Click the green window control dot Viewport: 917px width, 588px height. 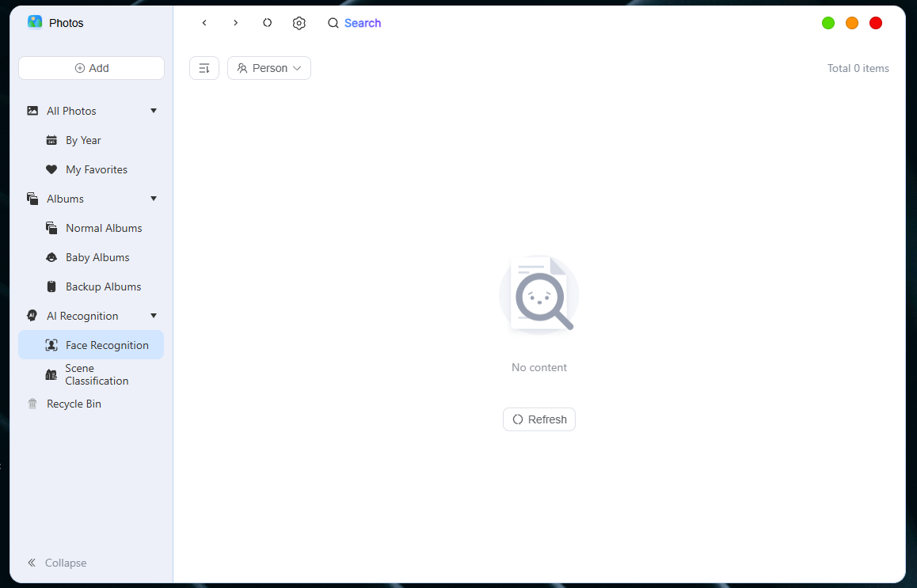(x=828, y=23)
